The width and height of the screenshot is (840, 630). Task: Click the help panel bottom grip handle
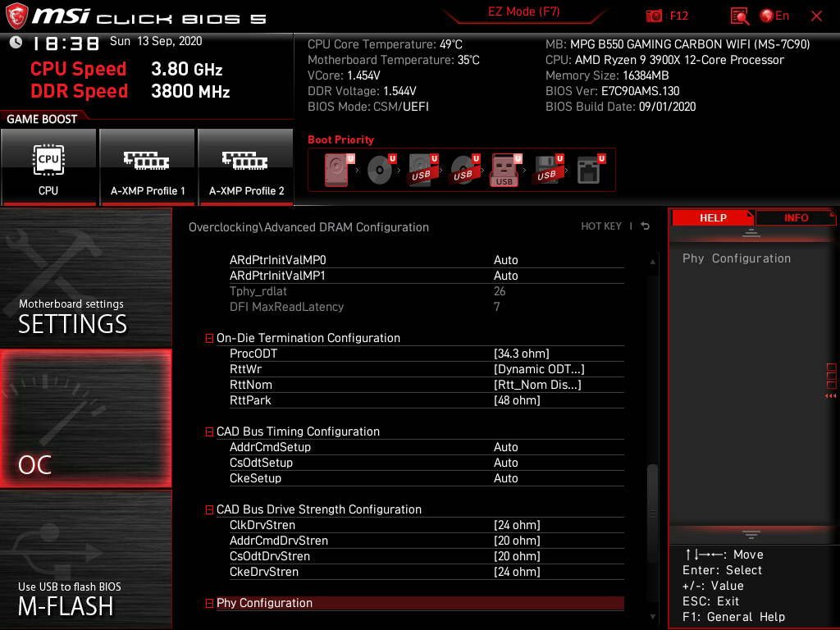coord(751,535)
